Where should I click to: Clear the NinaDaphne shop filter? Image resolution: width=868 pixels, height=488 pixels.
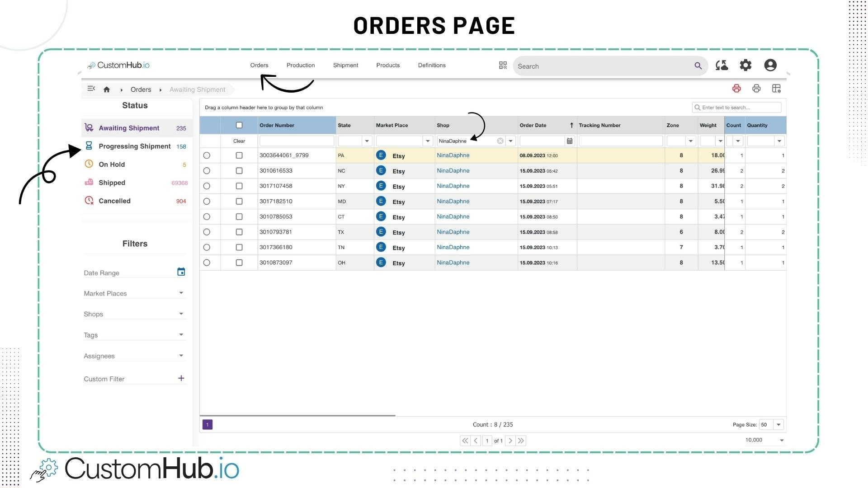click(500, 141)
